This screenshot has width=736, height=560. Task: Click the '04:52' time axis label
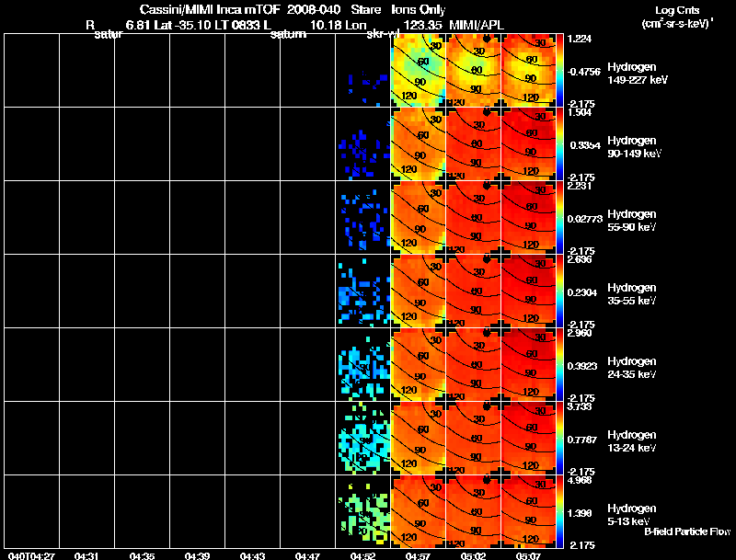pyautogui.click(x=362, y=556)
